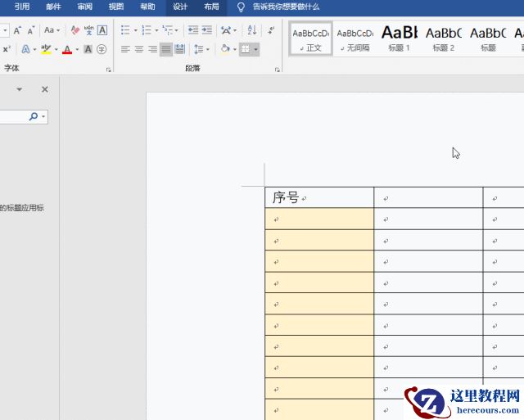
Task: Apply distributed alignment
Action: tap(180, 49)
